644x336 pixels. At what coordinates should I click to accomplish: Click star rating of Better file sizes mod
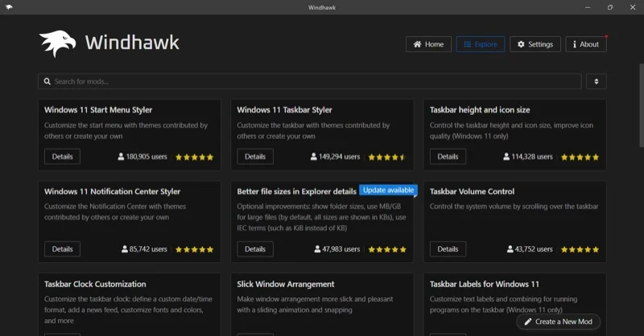coord(387,249)
